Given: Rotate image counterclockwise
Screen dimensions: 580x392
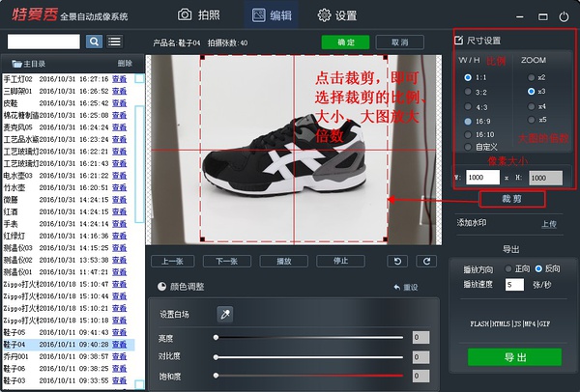Looking at the screenshot, I should (x=397, y=262).
